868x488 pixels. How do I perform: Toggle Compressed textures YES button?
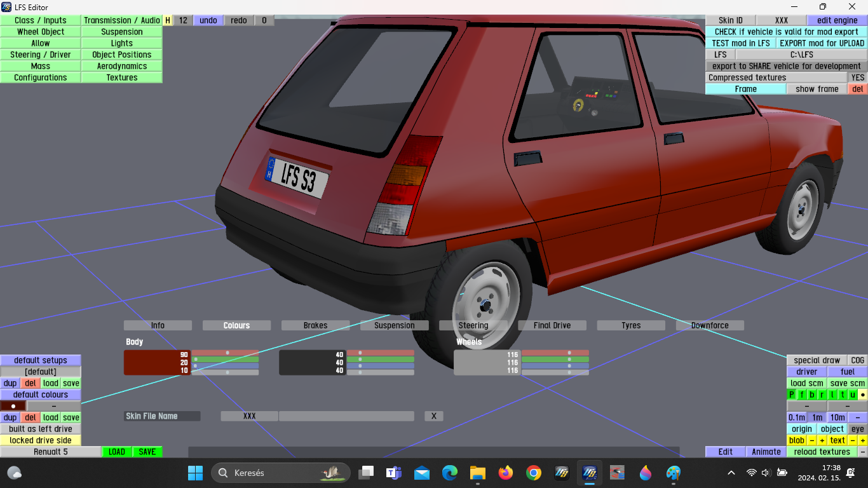(x=858, y=78)
